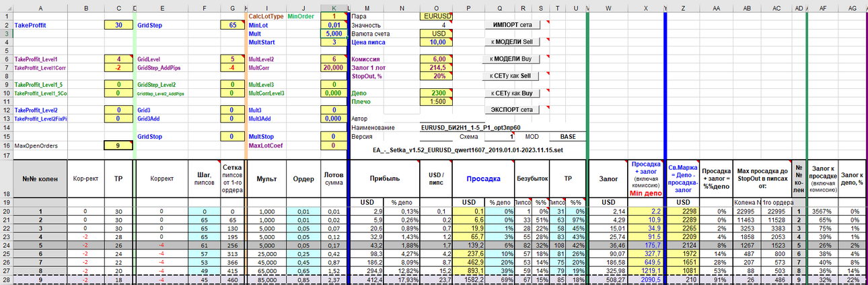Click the №№ колен table header
Screen dimensions: 868x285
(x=40, y=179)
